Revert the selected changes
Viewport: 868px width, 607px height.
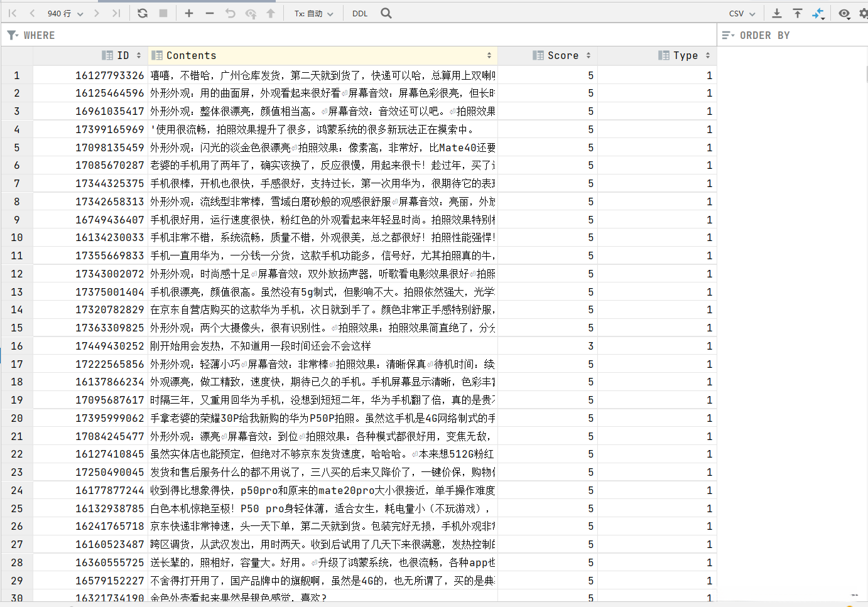pos(231,13)
